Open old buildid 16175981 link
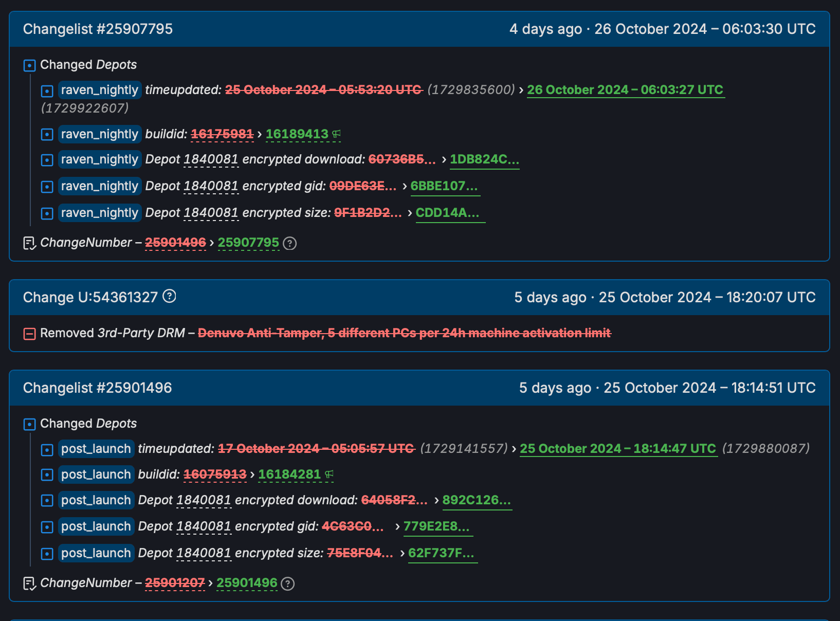 pos(222,134)
